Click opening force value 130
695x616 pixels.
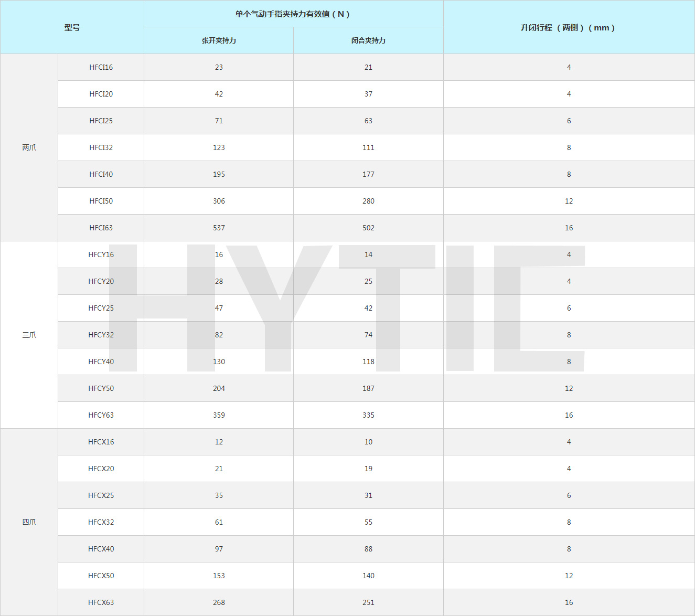point(219,362)
